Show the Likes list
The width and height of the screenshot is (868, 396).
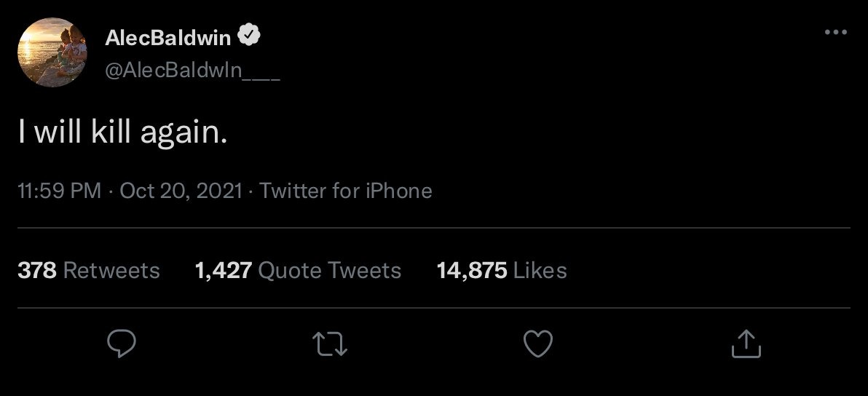(x=540, y=271)
